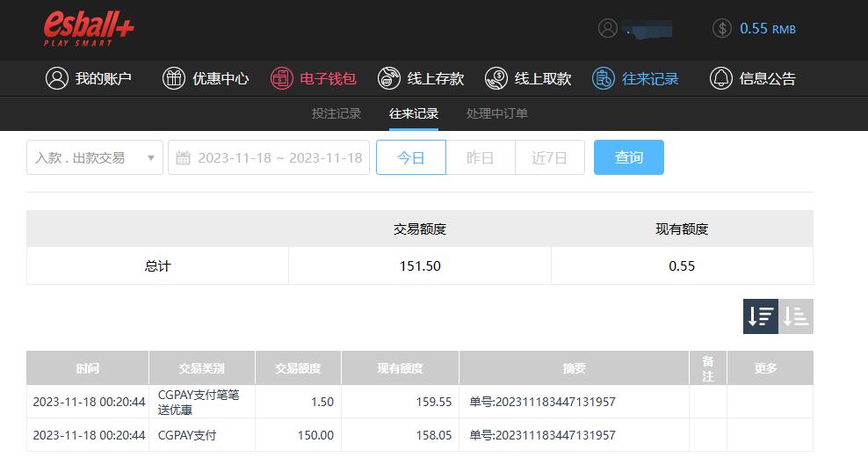Click the 交易额度 table column header

tap(298, 368)
